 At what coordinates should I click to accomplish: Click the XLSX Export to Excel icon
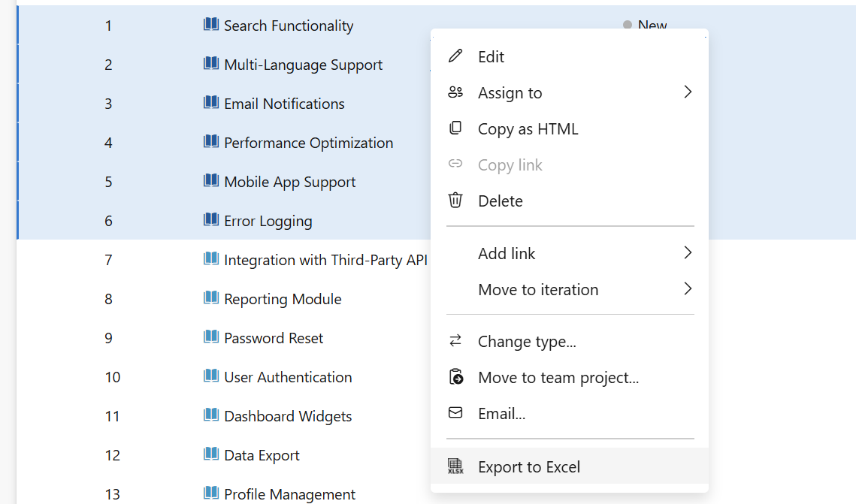pos(455,466)
